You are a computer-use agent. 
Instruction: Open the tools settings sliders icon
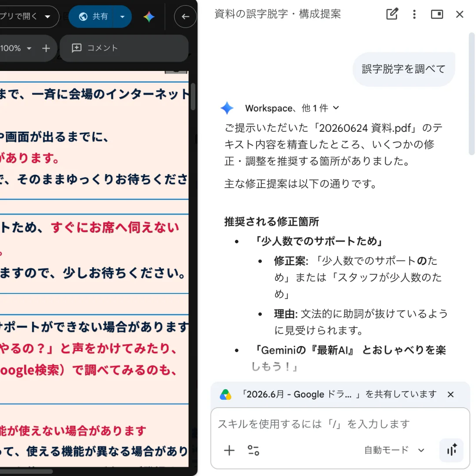coord(253,450)
